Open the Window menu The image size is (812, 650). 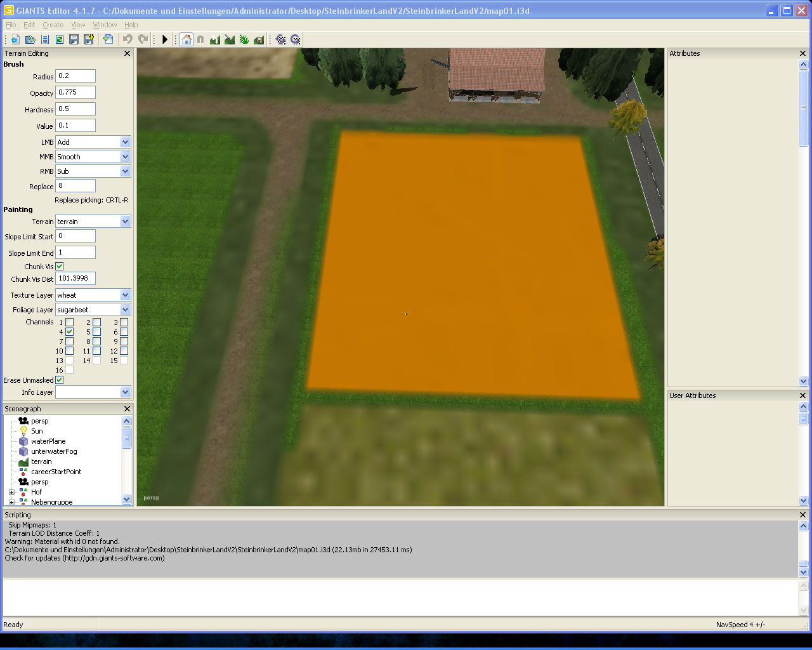click(x=105, y=25)
